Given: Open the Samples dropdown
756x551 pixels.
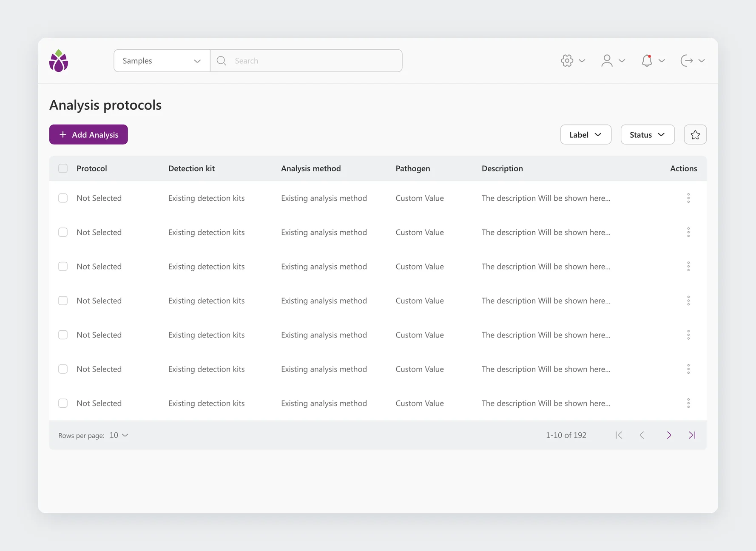Looking at the screenshot, I should pos(162,61).
